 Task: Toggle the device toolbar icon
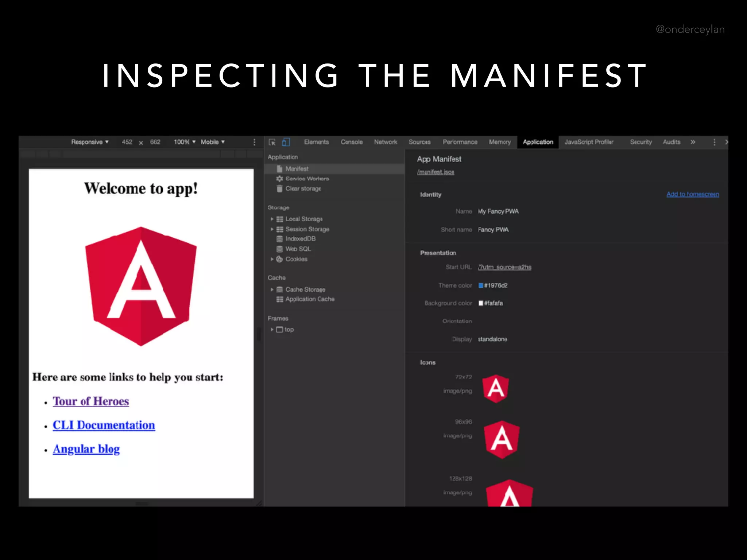point(286,142)
